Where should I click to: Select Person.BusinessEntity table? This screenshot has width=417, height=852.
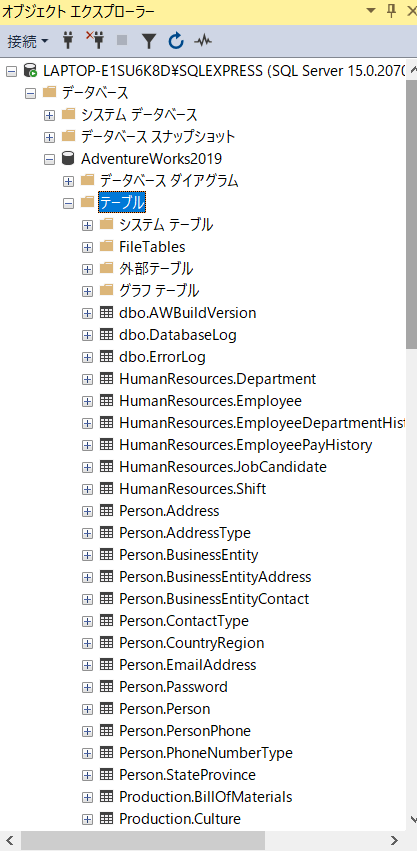click(188, 555)
